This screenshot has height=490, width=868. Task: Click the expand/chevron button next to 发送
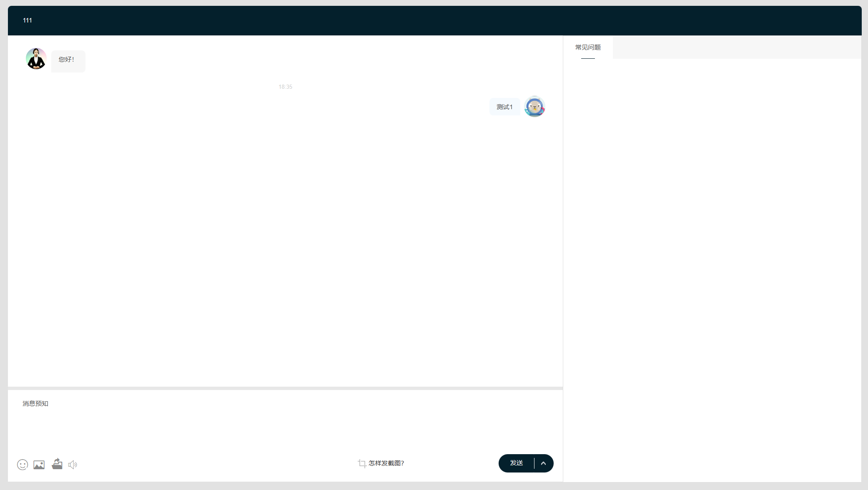[542, 463]
